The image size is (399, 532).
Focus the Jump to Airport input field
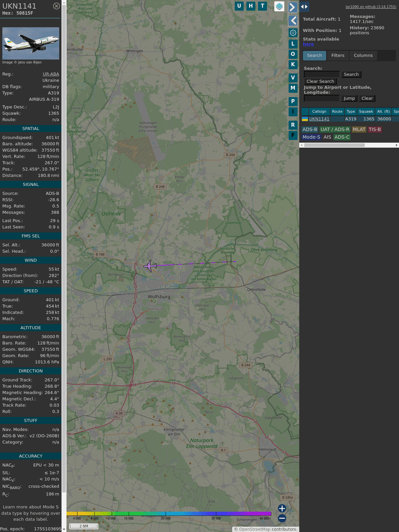(x=322, y=98)
